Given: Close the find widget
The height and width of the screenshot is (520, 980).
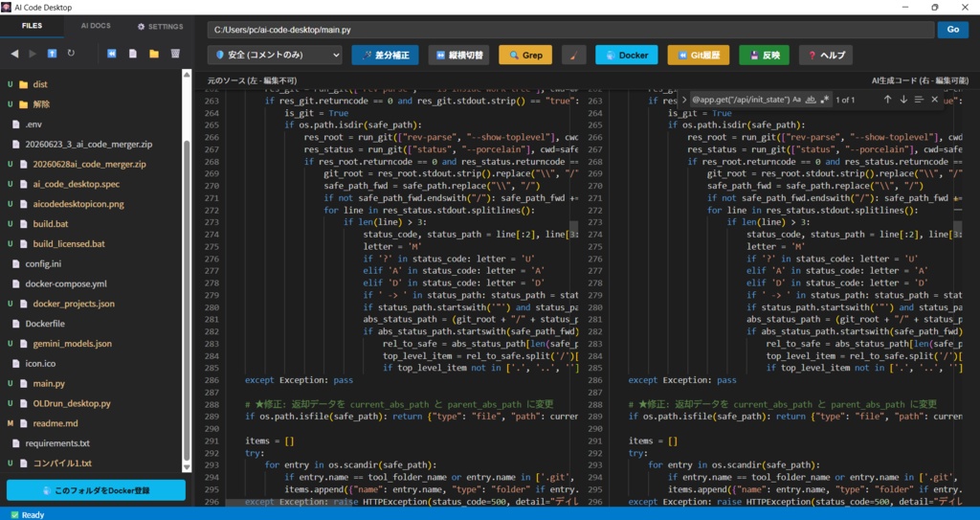Looking at the screenshot, I should [x=934, y=100].
